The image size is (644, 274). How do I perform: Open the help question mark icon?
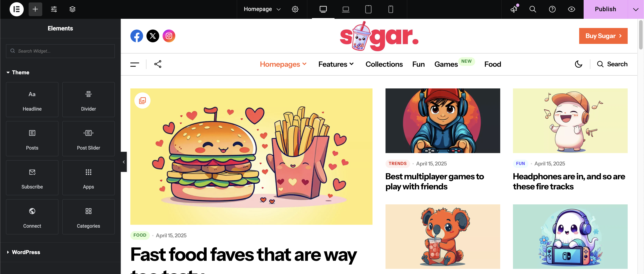coord(552,9)
